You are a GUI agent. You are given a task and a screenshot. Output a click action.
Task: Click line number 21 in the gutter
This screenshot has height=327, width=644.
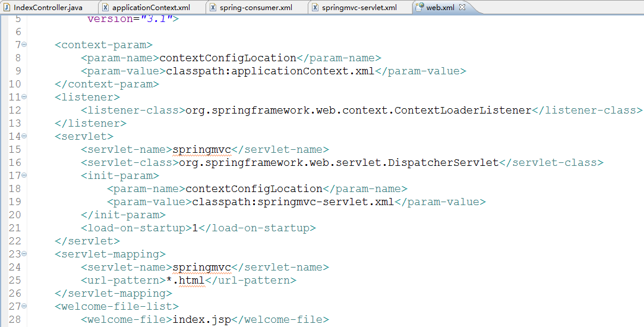(x=15, y=228)
